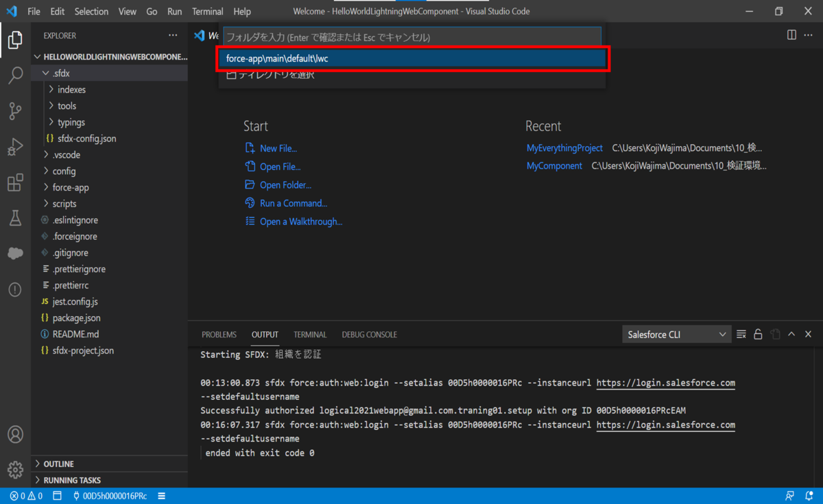This screenshot has height=504, width=823.
Task: Expand the RUNNING TASKS section
Action: point(110,481)
